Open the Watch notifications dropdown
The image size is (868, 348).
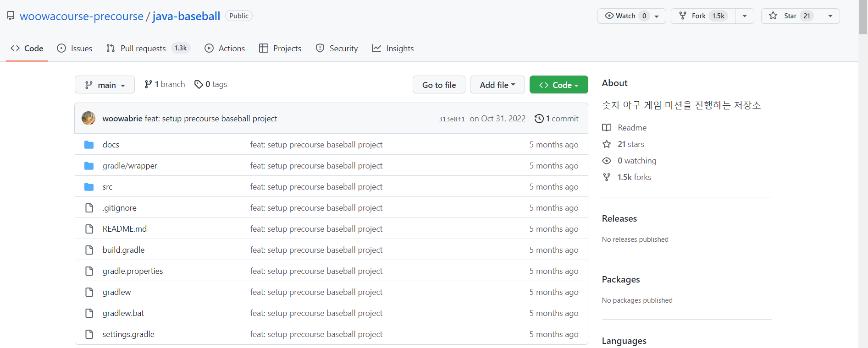coord(631,16)
